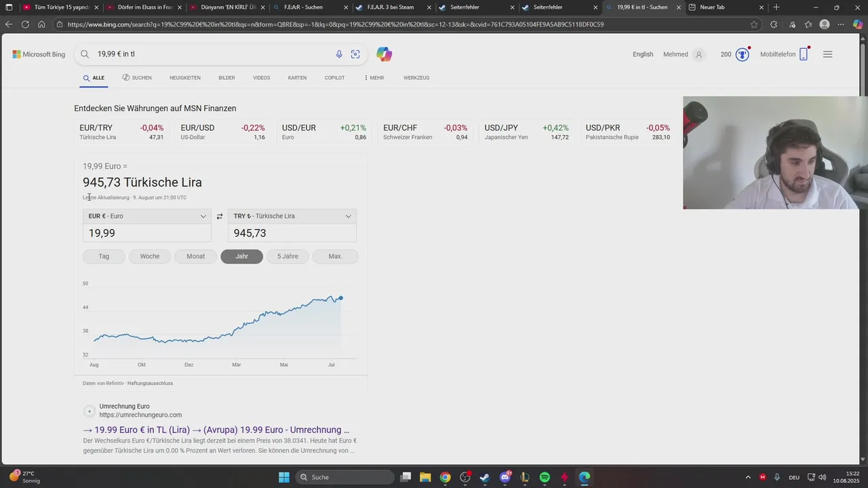Image resolution: width=868 pixels, height=488 pixels.
Task: Expand TRY target currency dropdown
Action: point(292,216)
